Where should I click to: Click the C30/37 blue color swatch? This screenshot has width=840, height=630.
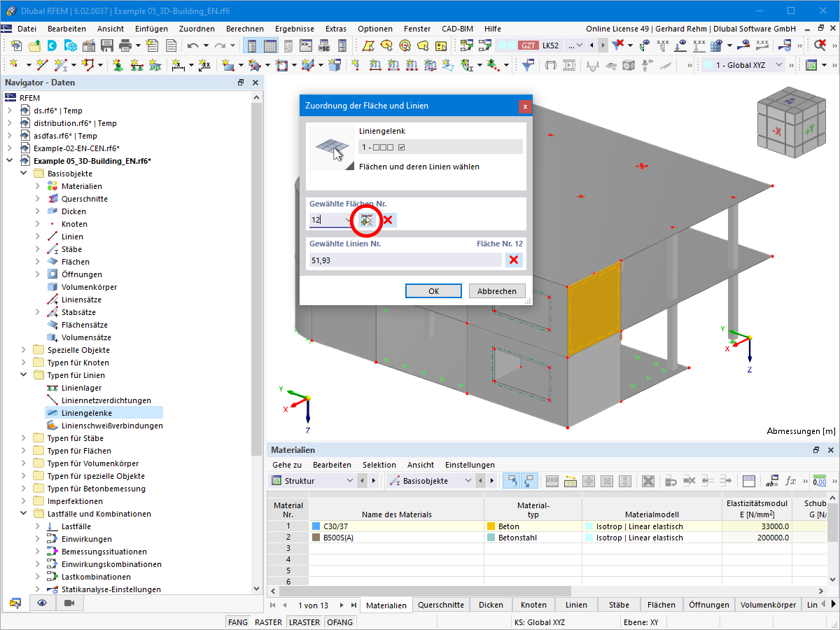point(316,526)
